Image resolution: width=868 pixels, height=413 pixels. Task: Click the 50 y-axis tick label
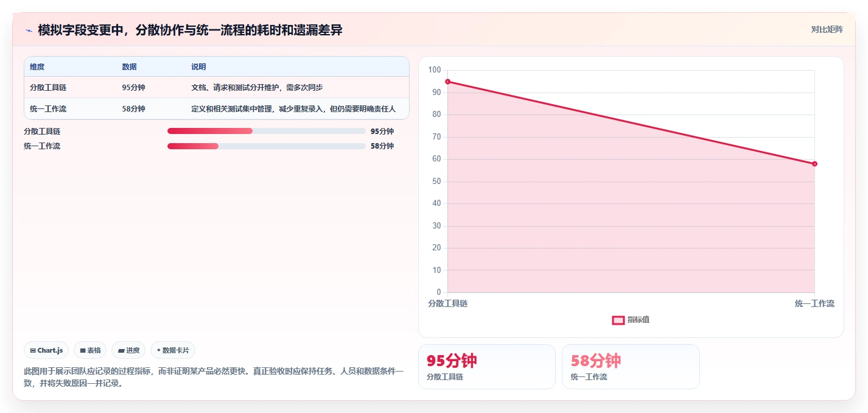[436, 182]
